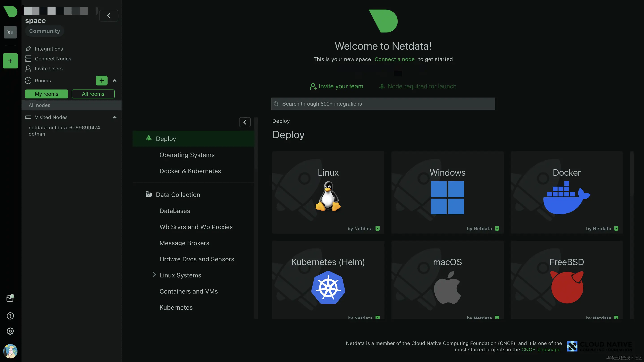
Task: Click Invite your team link
Action: (337, 86)
